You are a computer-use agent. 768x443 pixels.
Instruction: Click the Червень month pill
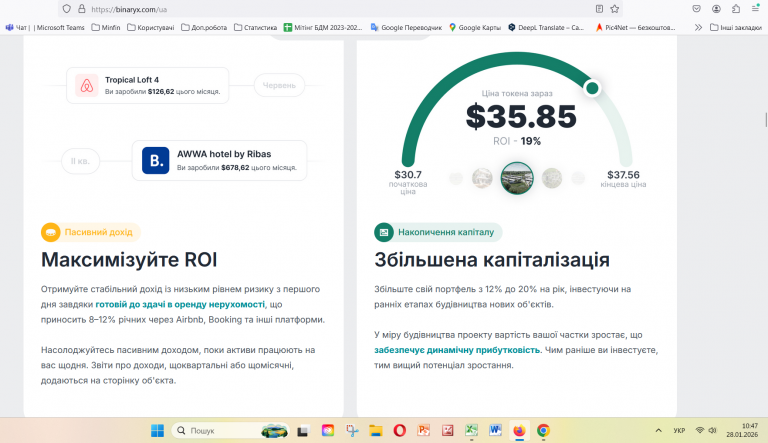point(279,85)
